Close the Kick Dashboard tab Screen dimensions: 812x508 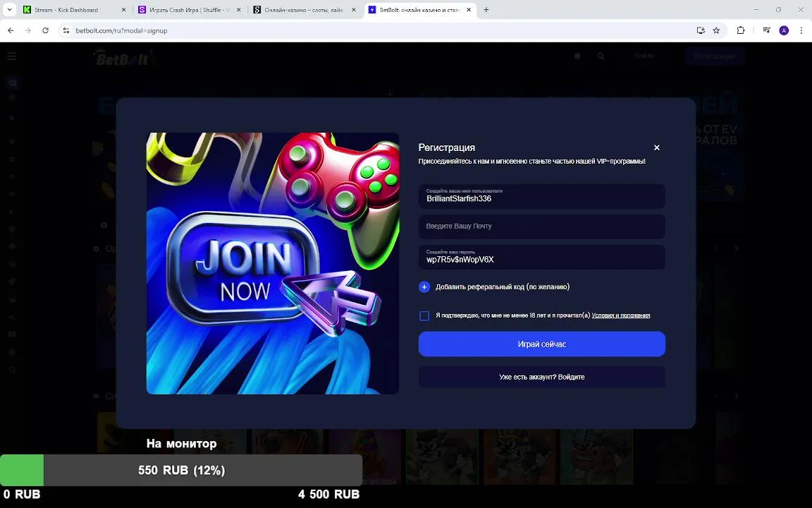click(123, 10)
